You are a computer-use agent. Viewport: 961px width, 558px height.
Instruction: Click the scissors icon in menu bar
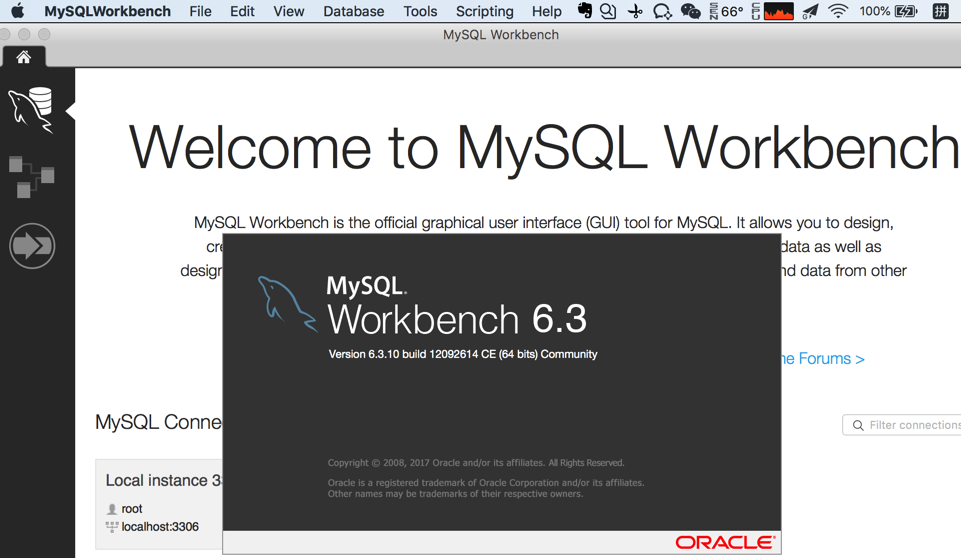pos(636,11)
